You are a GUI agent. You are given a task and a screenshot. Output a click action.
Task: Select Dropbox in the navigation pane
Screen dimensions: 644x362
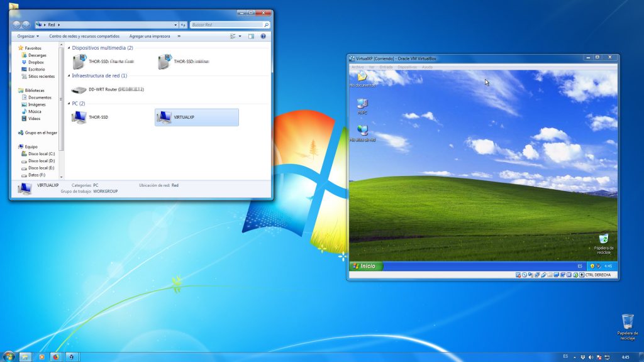[x=33, y=62]
